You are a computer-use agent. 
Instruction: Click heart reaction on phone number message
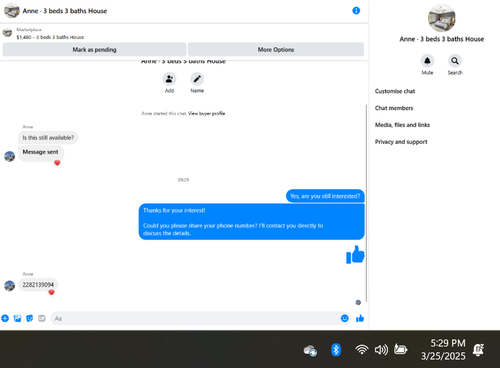point(51,292)
